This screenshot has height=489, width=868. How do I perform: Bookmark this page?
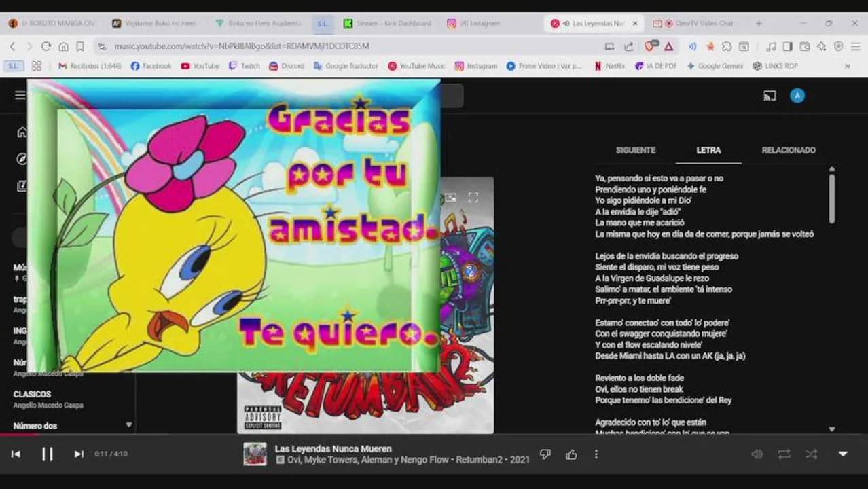(x=80, y=46)
